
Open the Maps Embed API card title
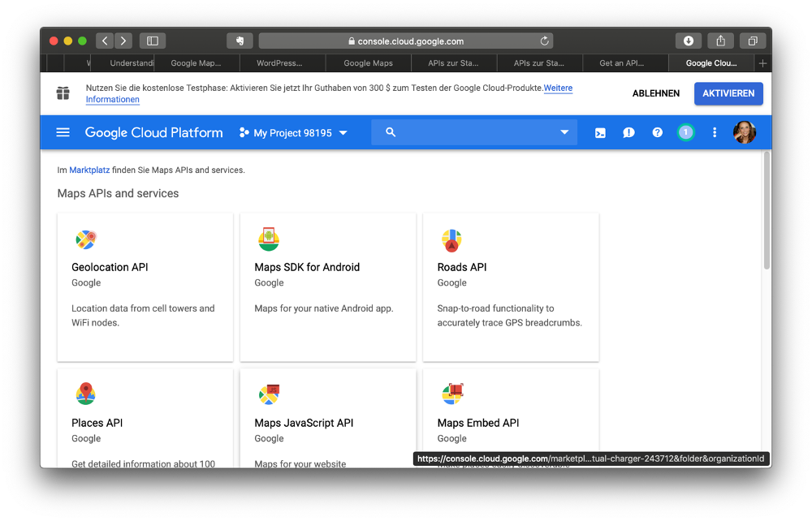(x=478, y=423)
